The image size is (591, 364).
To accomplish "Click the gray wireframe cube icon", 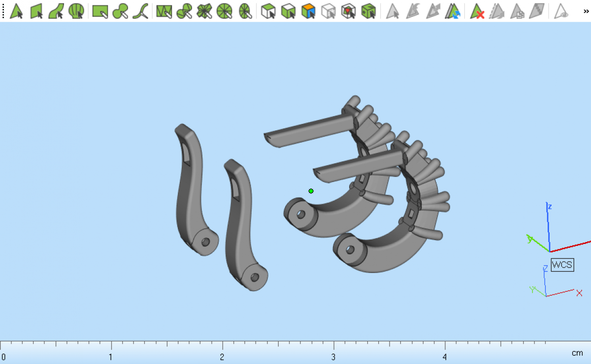I will pyautogui.click(x=328, y=11).
